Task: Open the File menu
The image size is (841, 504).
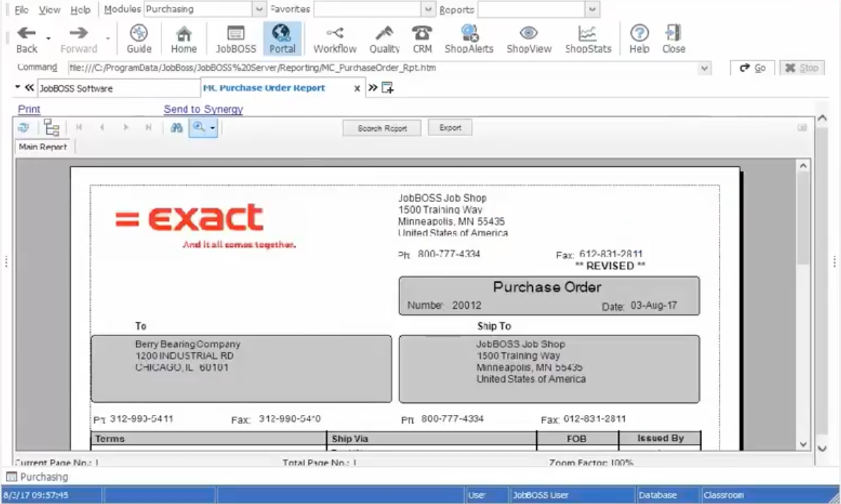Action: tap(22, 10)
